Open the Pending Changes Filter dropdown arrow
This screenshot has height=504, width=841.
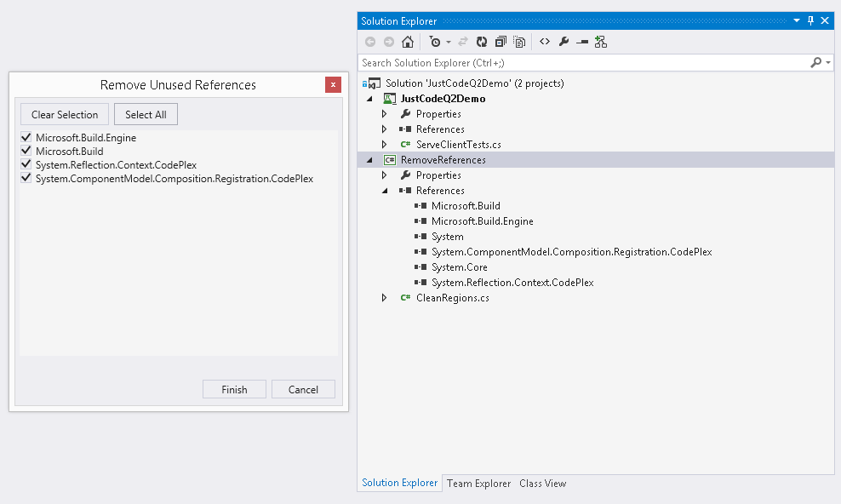pos(449,42)
